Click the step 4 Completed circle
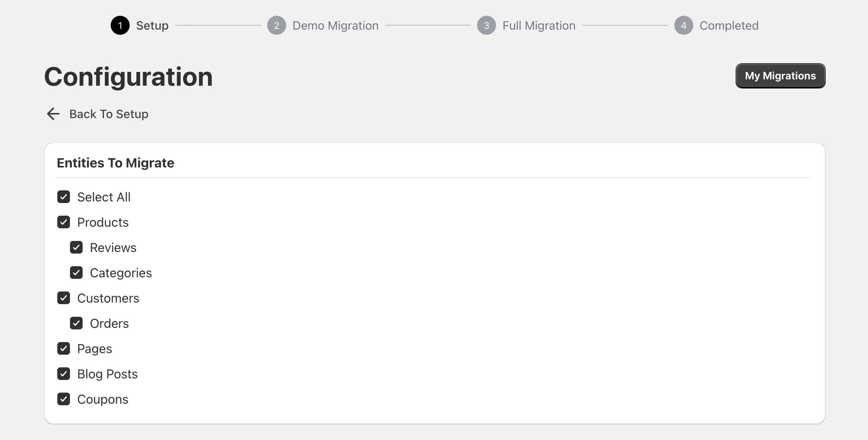This screenshot has width=868, height=440. pyautogui.click(x=684, y=25)
